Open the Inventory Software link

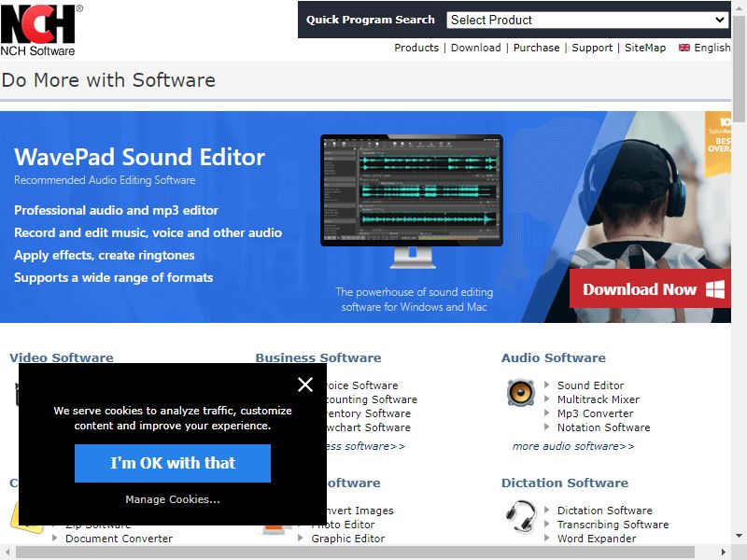pos(369,413)
